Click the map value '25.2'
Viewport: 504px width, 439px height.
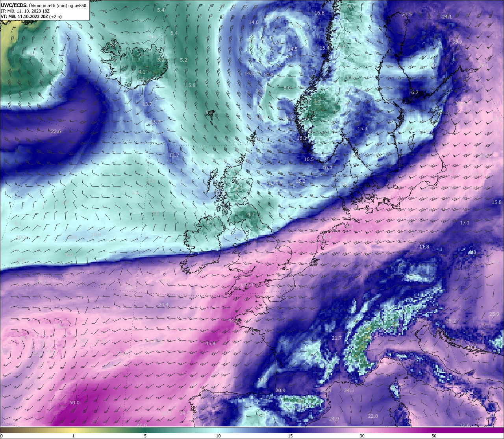451,320
